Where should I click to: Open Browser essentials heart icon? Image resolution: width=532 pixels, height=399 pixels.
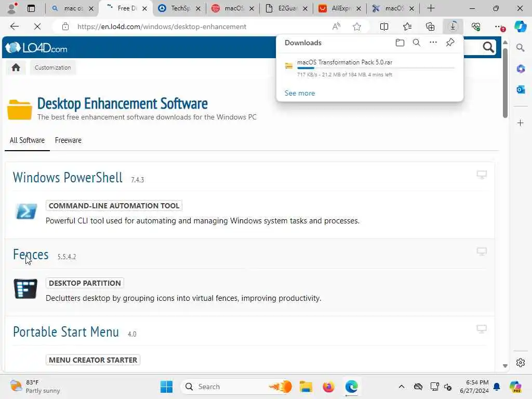coord(476,26)
